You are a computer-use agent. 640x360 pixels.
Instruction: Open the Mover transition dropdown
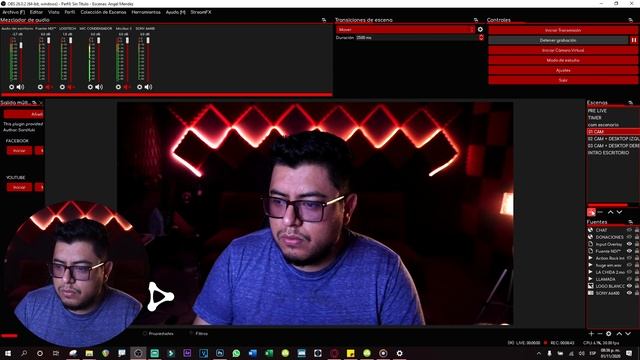tap(405, 29)
